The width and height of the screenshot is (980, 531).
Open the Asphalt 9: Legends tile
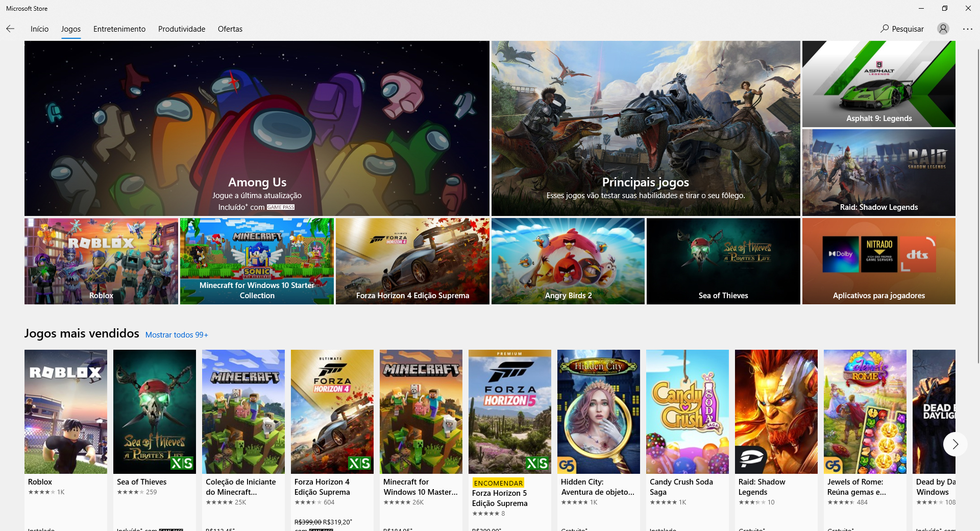coord(879,84)
